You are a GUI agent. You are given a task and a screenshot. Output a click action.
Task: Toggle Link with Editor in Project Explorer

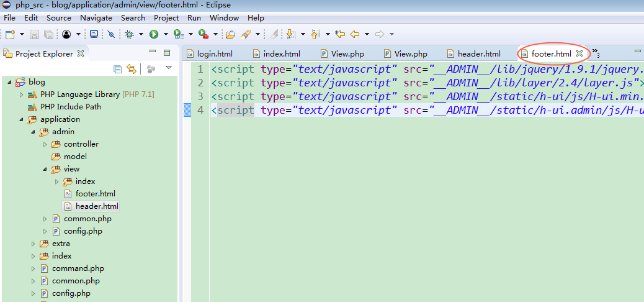coord(131,69)
